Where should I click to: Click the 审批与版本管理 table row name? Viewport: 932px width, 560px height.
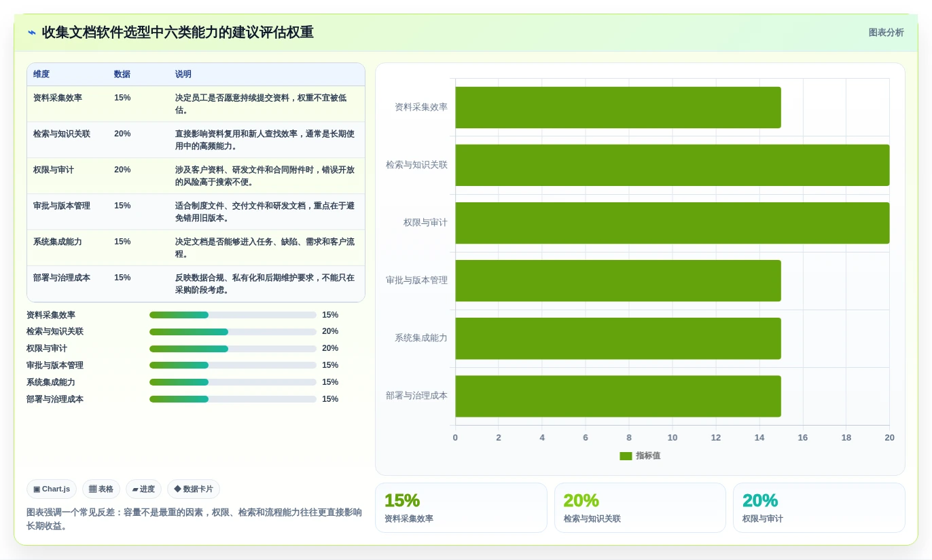tap(62, 206)
